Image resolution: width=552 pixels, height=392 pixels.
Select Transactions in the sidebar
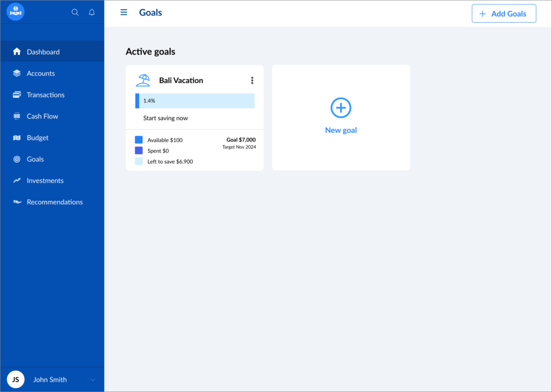click(x=45, y=95)
